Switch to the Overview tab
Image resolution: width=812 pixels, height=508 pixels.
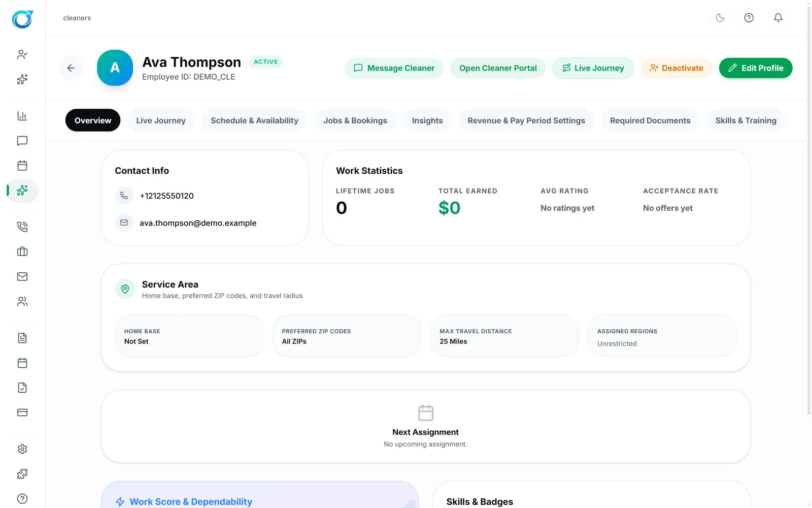pos(93,120)
